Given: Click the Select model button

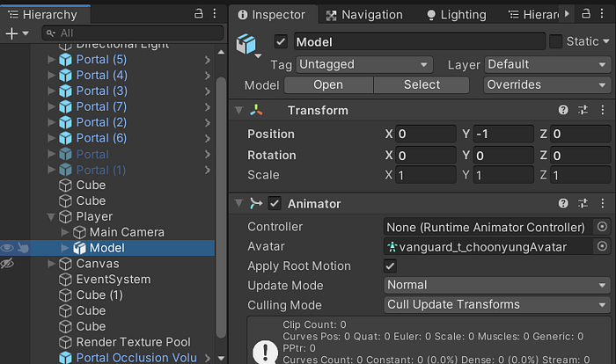Looking at the screenshot, I should point(422,85).
